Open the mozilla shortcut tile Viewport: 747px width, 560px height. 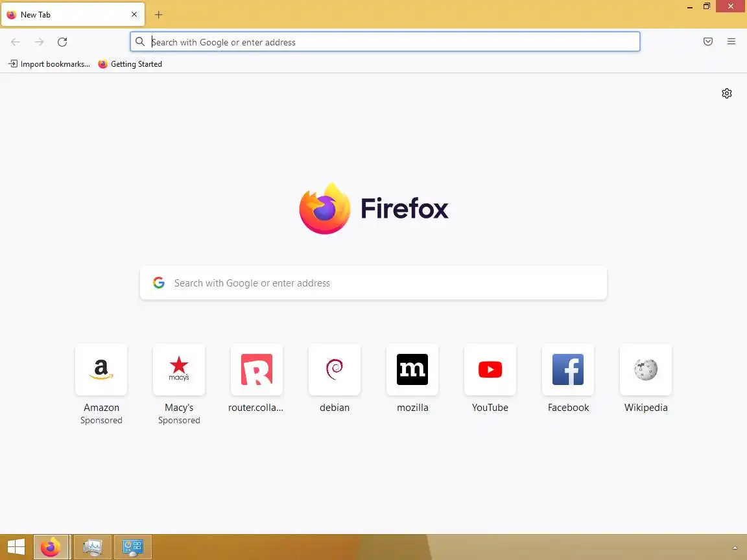[412, 369]
